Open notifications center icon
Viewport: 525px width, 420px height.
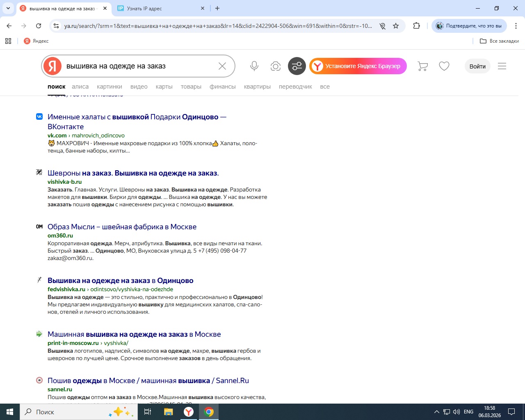tap(511, 412)
